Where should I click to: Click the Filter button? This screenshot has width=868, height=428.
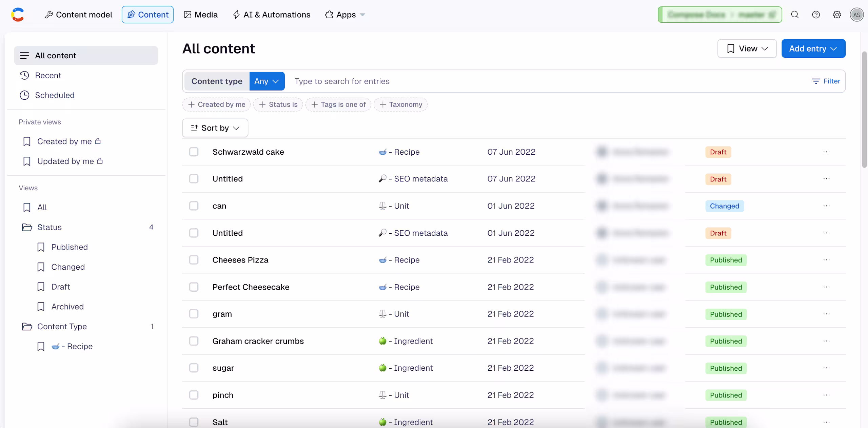point(826,81)
